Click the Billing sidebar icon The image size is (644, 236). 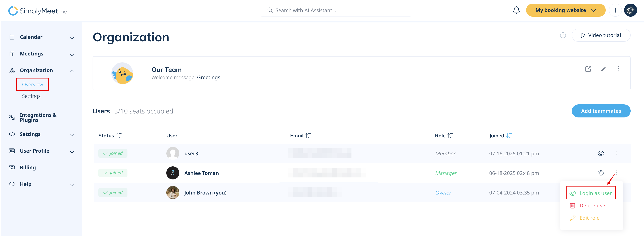click(x=12, y=167)
